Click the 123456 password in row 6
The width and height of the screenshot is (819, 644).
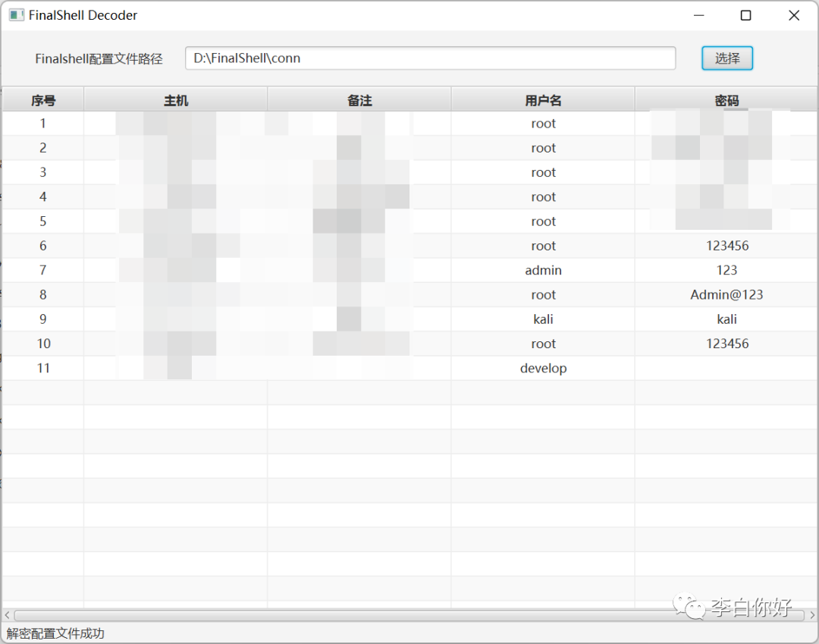pos(727,246)
